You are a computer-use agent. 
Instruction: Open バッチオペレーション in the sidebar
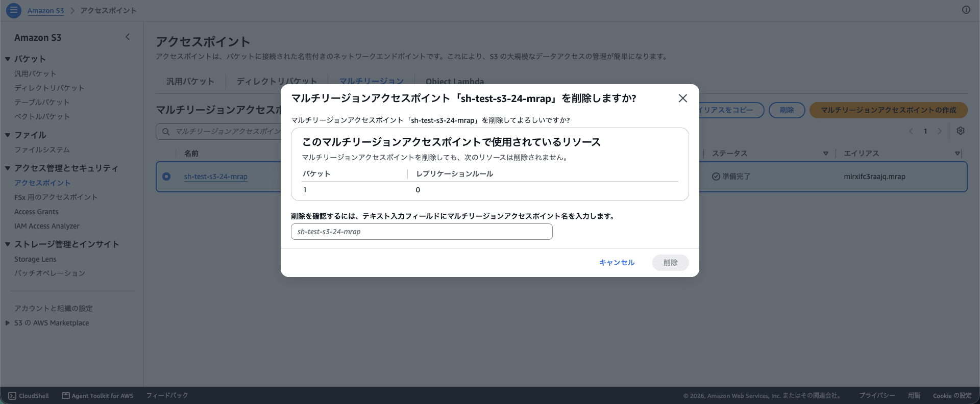click(50, 273)
